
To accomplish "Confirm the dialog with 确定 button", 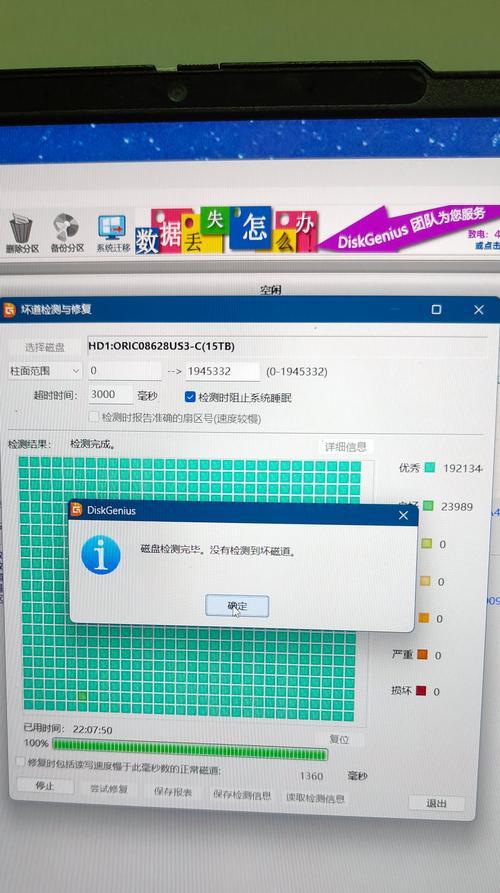I will pos(237,606).
